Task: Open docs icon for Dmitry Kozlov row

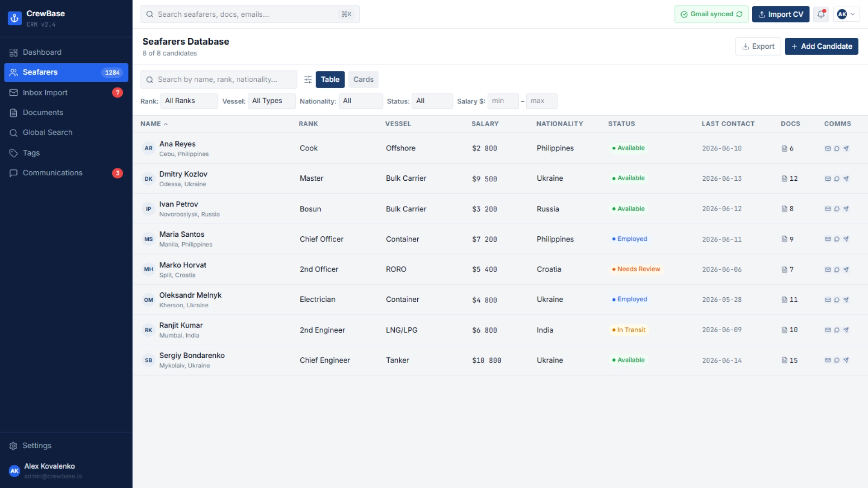Action: [784, 178]
